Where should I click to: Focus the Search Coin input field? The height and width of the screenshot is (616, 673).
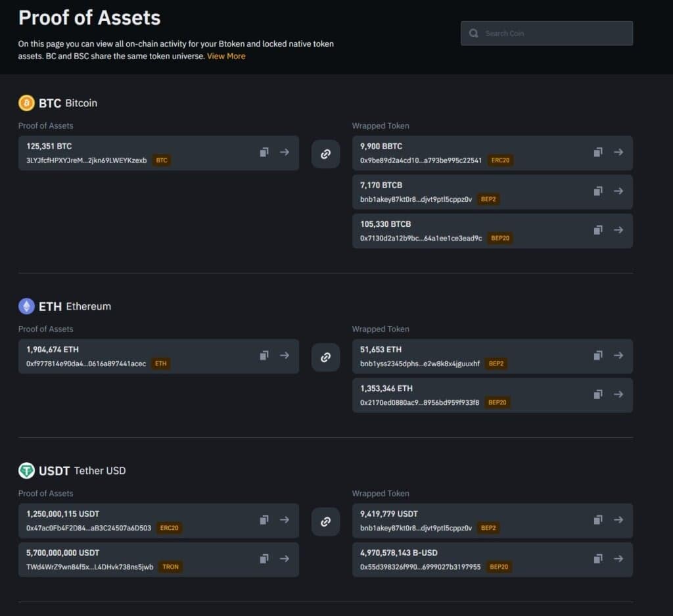pyautogui.click(x=546, y=33)
